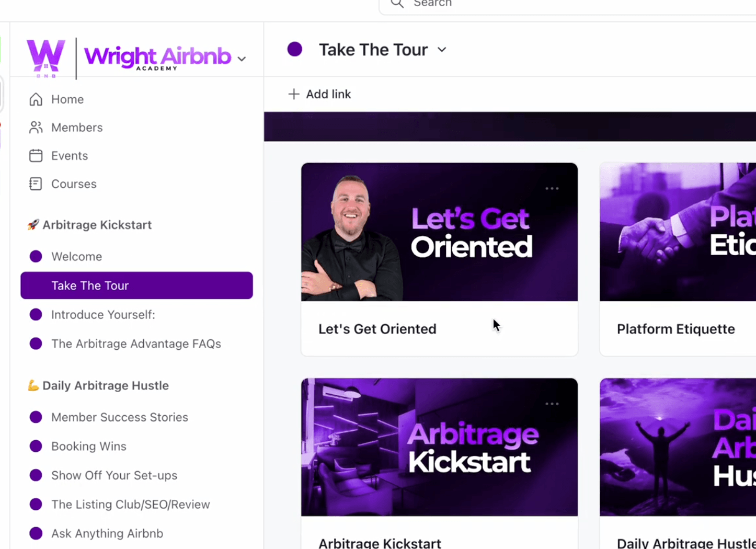This screenshot has width=756, height=549.
Task: Expand the Wright Airbnb Academy community dropdown
Action: tap(242, 59)
